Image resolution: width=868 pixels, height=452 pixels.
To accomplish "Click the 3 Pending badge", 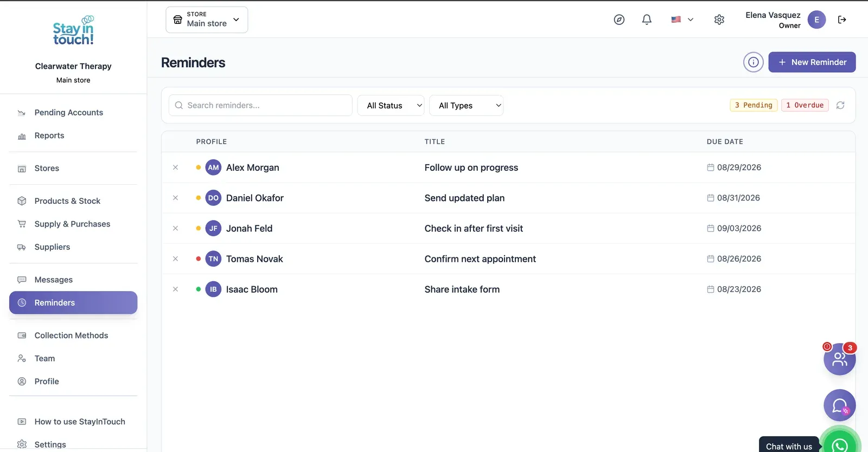I will (x=754, y=105).
